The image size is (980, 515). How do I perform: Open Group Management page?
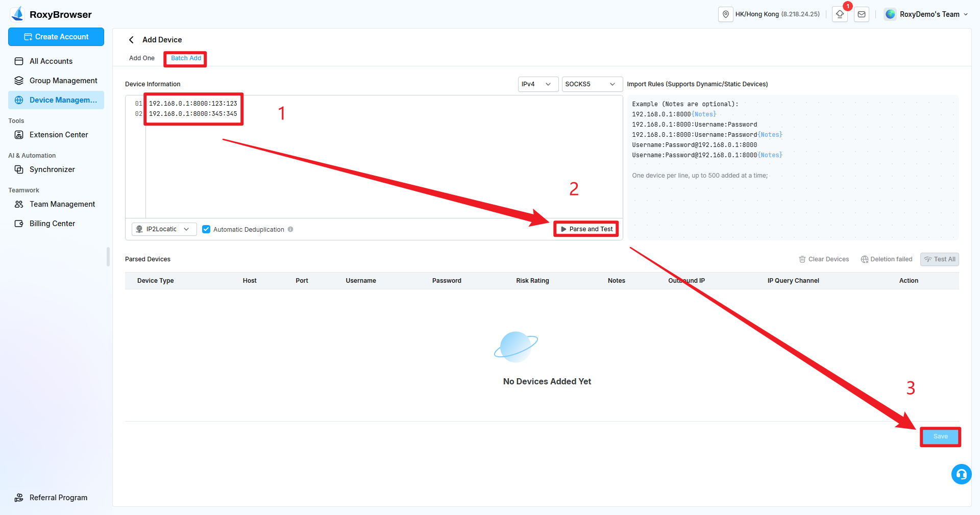pos(56,81)
